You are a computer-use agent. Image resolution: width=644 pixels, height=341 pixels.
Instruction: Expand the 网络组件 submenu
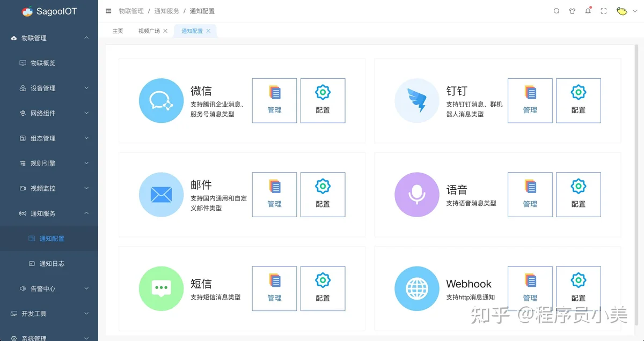point(86,113)
